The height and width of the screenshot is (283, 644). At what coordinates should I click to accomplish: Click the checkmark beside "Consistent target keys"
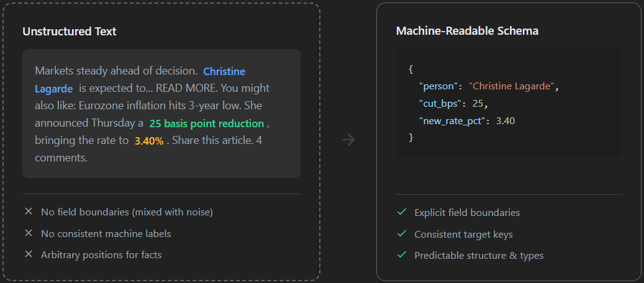[x=402, y=234]
